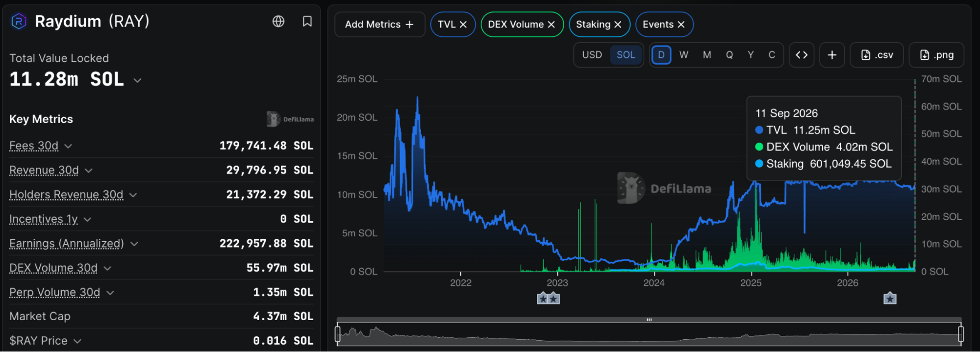Switch chart denomination to USD
Image resolution: width=980 pixels, height=352 pixels.
tap(592, 55)
